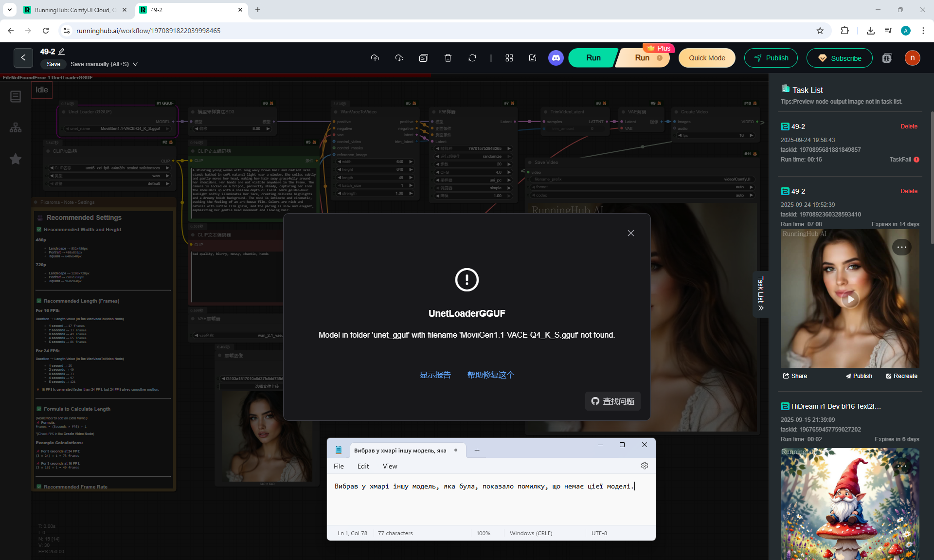Expand the Save manually dropdown
This screenshot has height=560, width=934.
[135, 64]
